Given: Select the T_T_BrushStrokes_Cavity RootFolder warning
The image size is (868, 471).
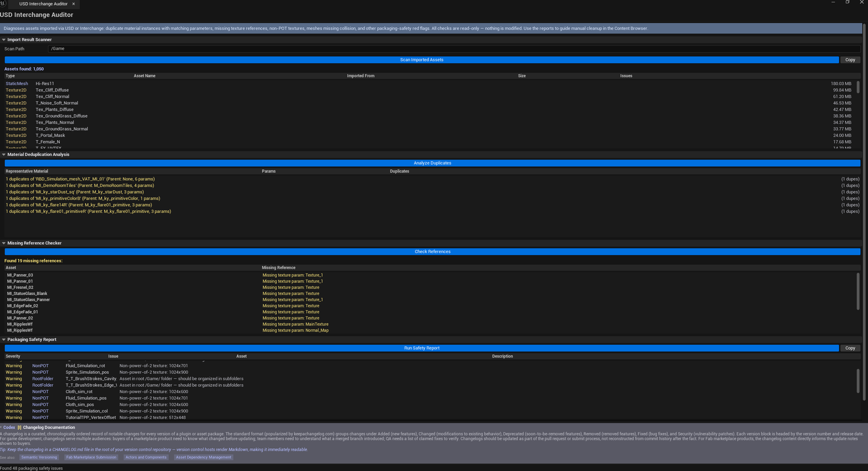Looking at the screenshot, I should tap(430, 379).
